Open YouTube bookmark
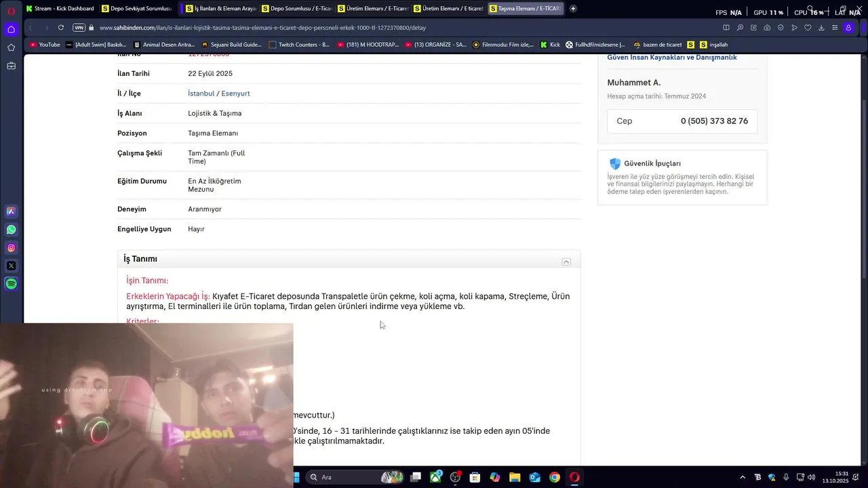 pyautogui.click(x=45, y=45)
